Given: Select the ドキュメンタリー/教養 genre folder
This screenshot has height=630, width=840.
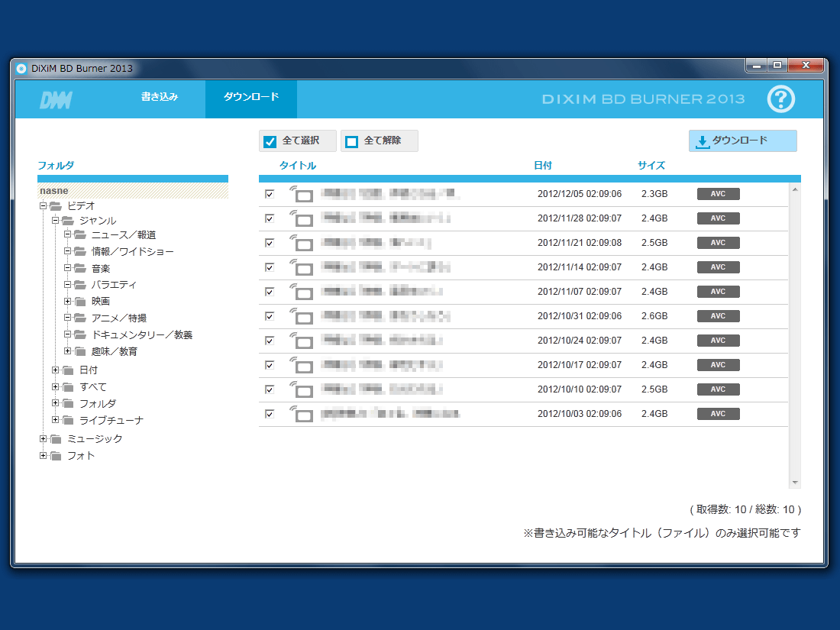Looking at the screenshot, I should click(x=142, y=334).
